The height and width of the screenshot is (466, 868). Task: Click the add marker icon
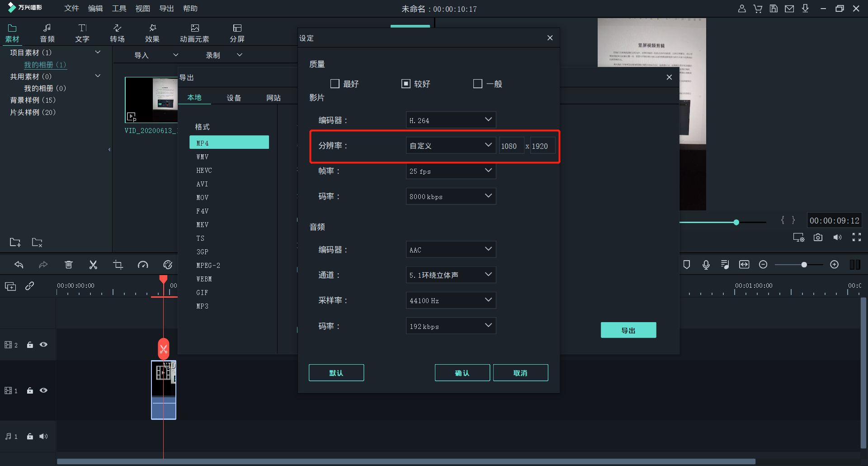click(x=687, y=265)
